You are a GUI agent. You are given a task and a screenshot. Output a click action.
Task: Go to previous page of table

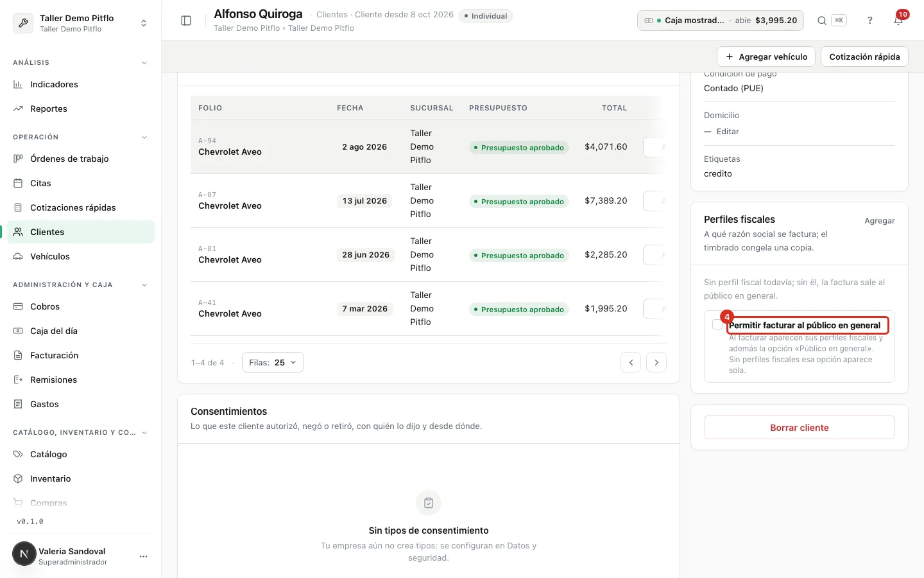631,362
